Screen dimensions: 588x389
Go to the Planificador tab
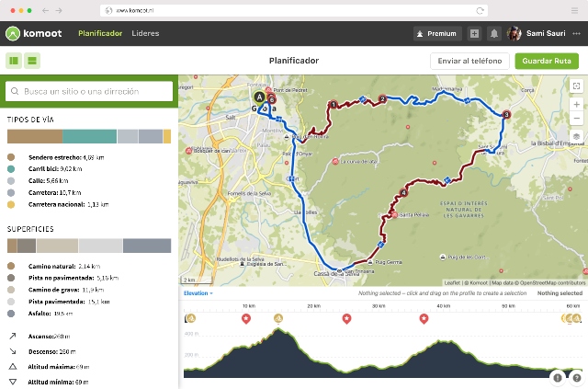pyautogui.click(x=100, y=34)
